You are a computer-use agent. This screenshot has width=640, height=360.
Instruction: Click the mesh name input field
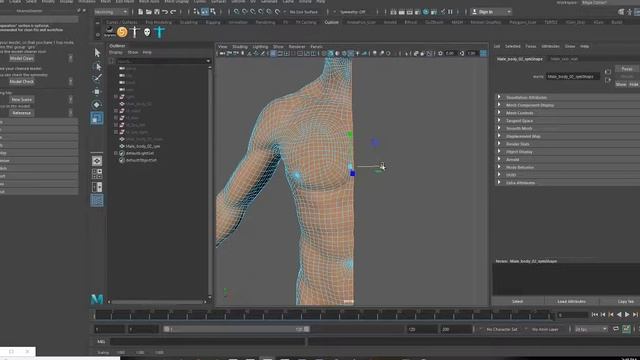click(573, 76)
